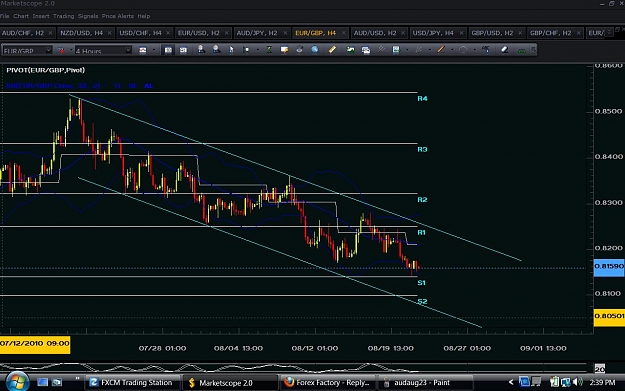
Task: Expand the orange line tool dropdown arrow
Action: pyautogui.click(x=452, y=50)
